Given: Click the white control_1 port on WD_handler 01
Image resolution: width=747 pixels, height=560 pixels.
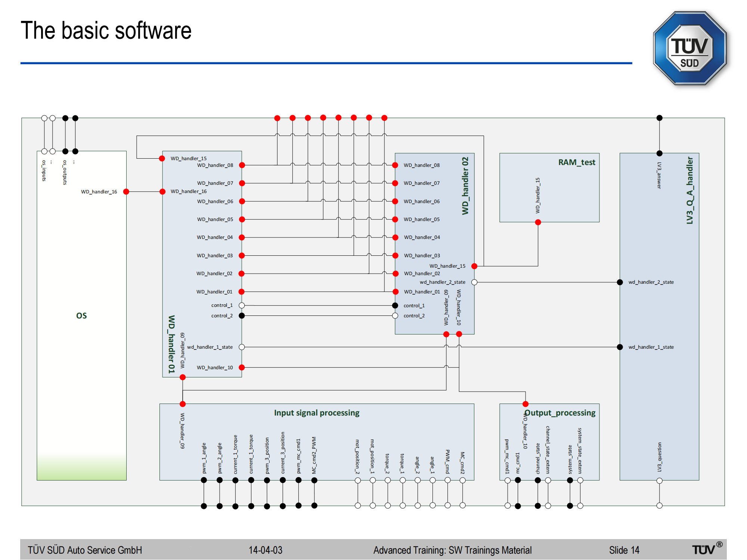Looking at the screenshot, I should tap(242, 305).
